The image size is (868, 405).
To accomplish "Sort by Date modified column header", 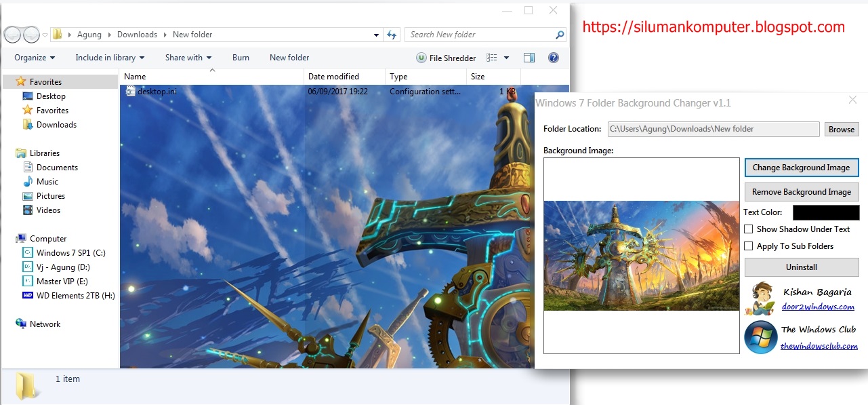I will pos(345,77).
